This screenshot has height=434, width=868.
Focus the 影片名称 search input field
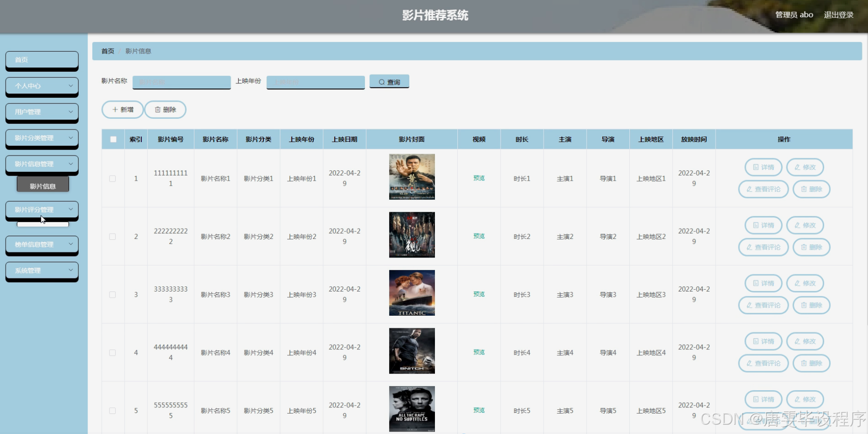(182, 82)
